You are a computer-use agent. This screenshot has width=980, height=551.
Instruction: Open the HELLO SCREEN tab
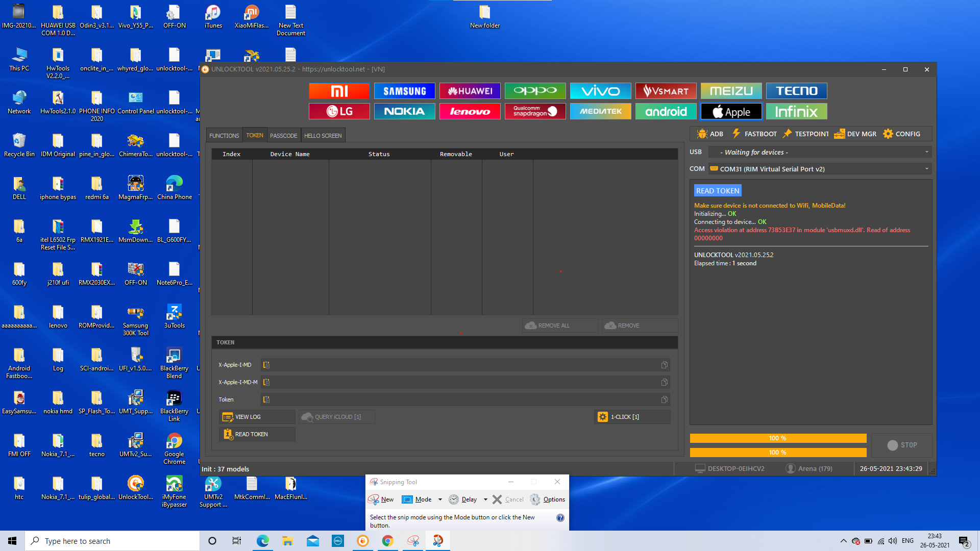click(x=323, y=135)
